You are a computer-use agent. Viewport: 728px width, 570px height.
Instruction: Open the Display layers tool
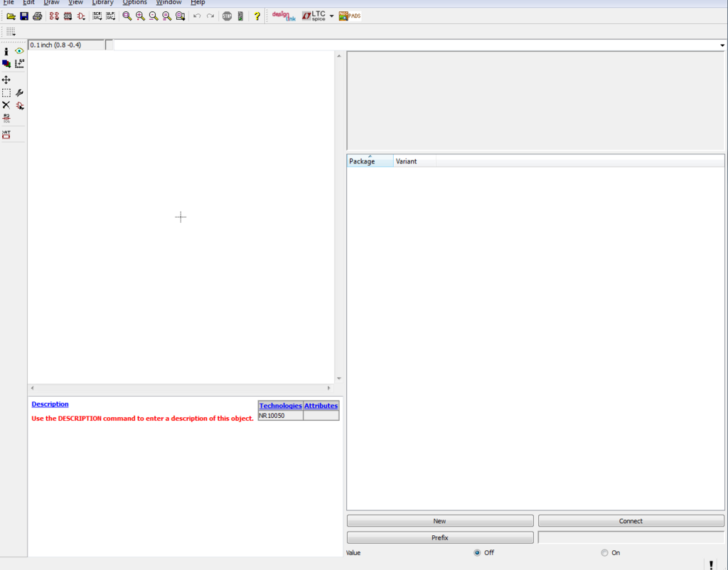tap(6, 63)
